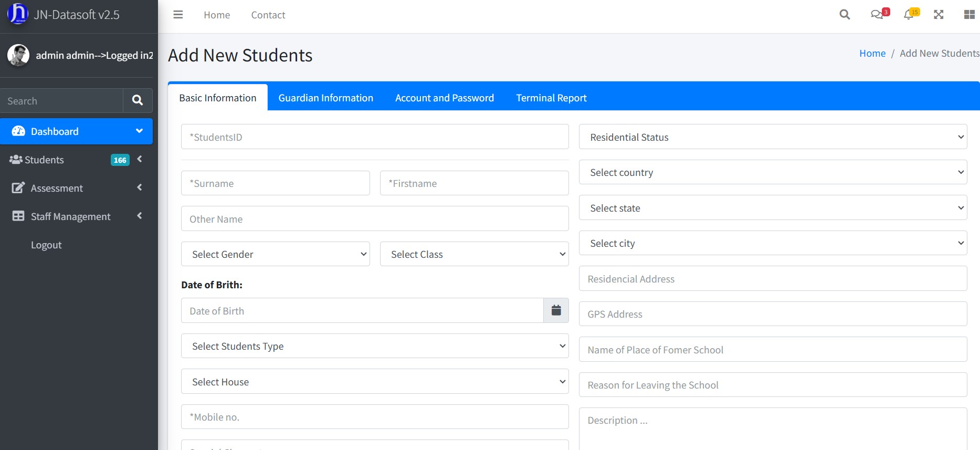Click the calendar icon for Date of Birth
This screenshot has width=980, height=450.
click(x=556, y=310)
